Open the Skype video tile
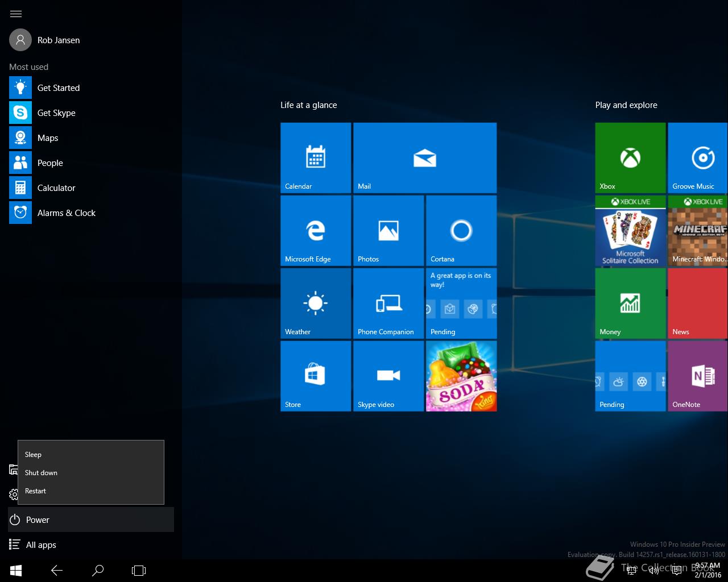The image size is (728, 582). (x=388, y=376)
